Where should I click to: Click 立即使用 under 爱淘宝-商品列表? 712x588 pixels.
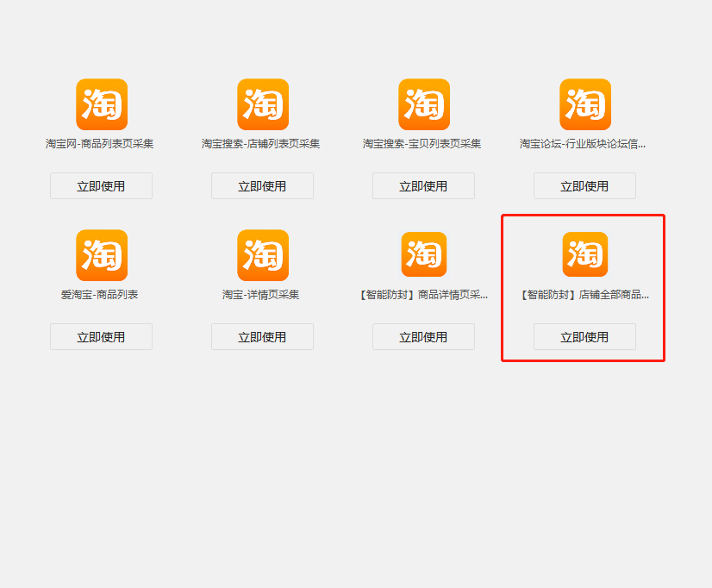[101, 336]
